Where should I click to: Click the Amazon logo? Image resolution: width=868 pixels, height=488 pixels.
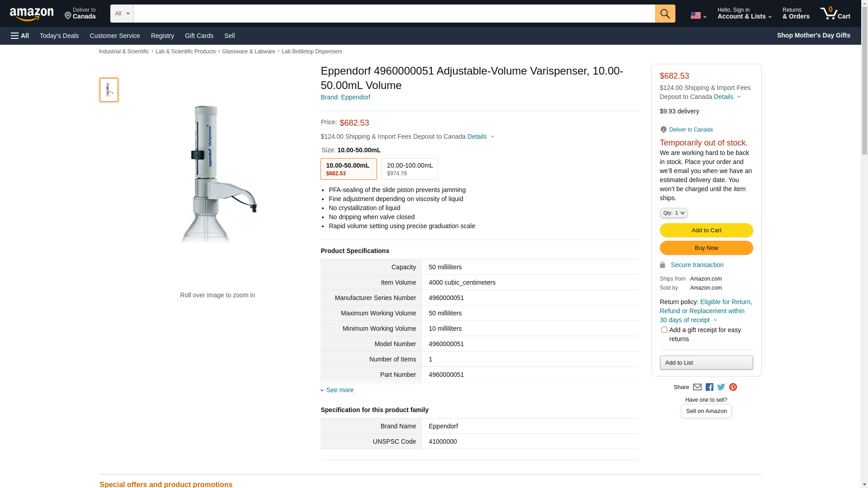32,14
